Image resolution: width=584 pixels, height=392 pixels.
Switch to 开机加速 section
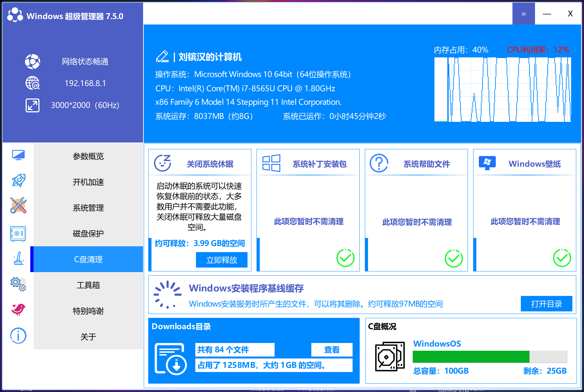pyautogui.click(x=88, y=182)
